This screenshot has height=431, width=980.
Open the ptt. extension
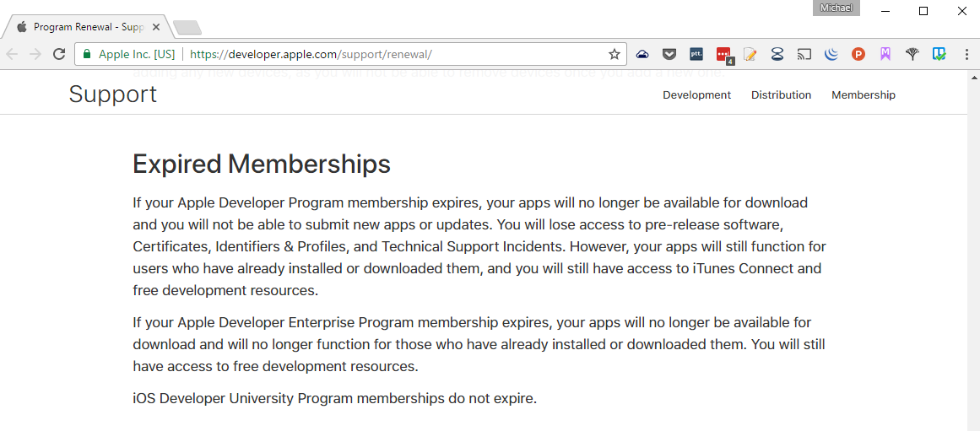click(x=696, y=54)
